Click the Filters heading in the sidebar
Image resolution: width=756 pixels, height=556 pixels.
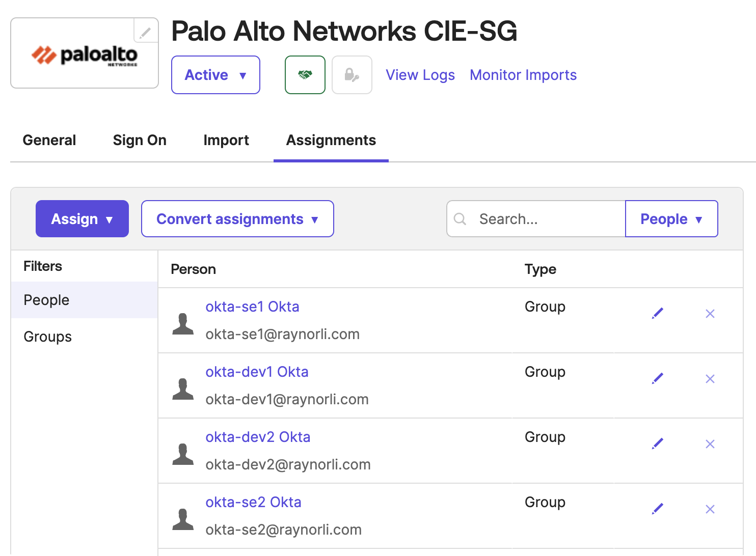43,266
